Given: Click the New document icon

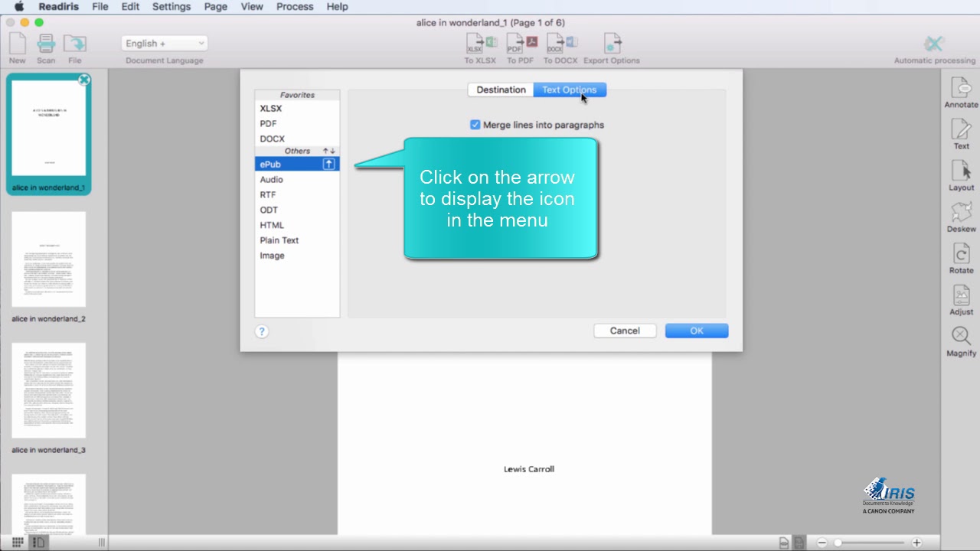Looking at the screenshot, I should click(17, 44).
